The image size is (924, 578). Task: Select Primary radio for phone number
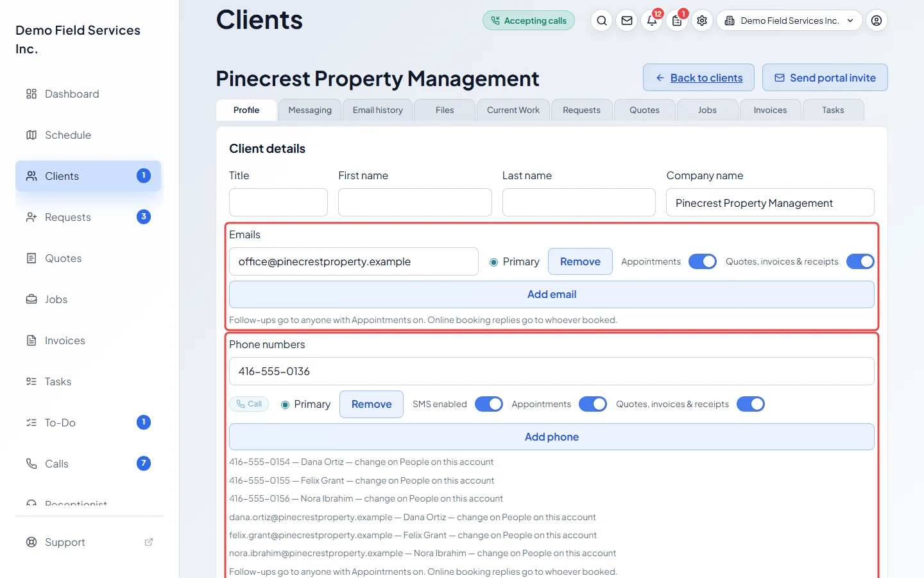pyautogui.click(x=285, y=405)
